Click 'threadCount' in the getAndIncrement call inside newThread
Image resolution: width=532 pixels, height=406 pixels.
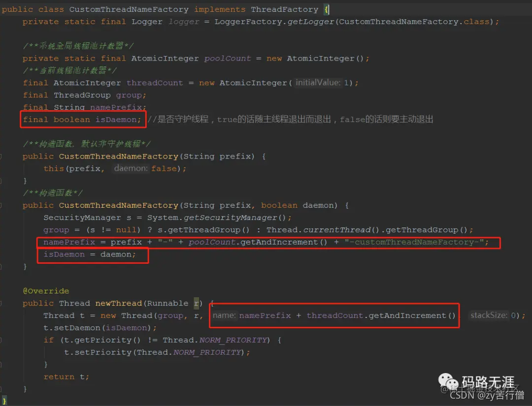coord(335,315)
